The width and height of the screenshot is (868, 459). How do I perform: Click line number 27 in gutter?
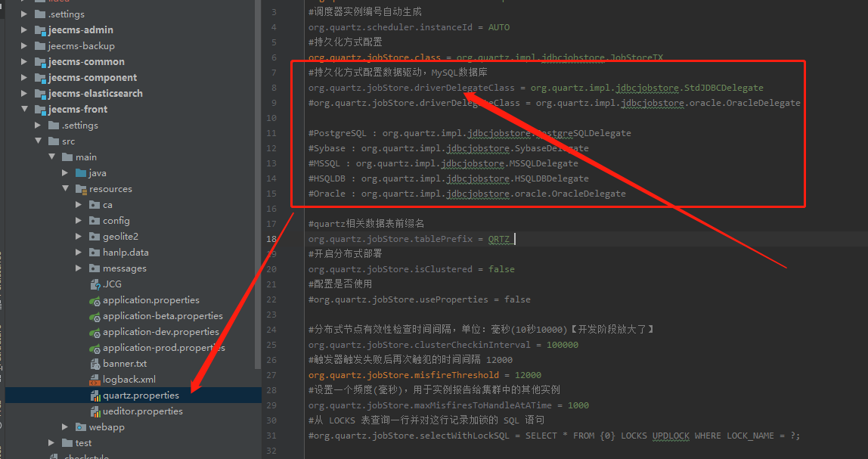(271, 375)
